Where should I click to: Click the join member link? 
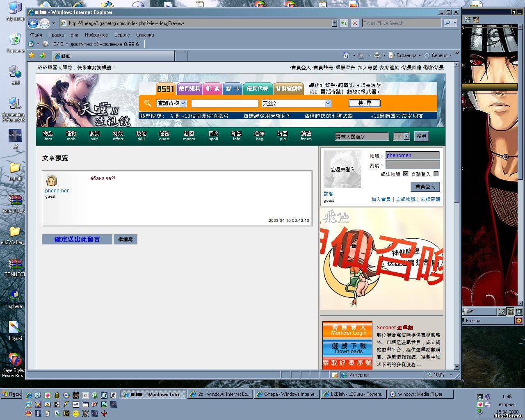381,199
